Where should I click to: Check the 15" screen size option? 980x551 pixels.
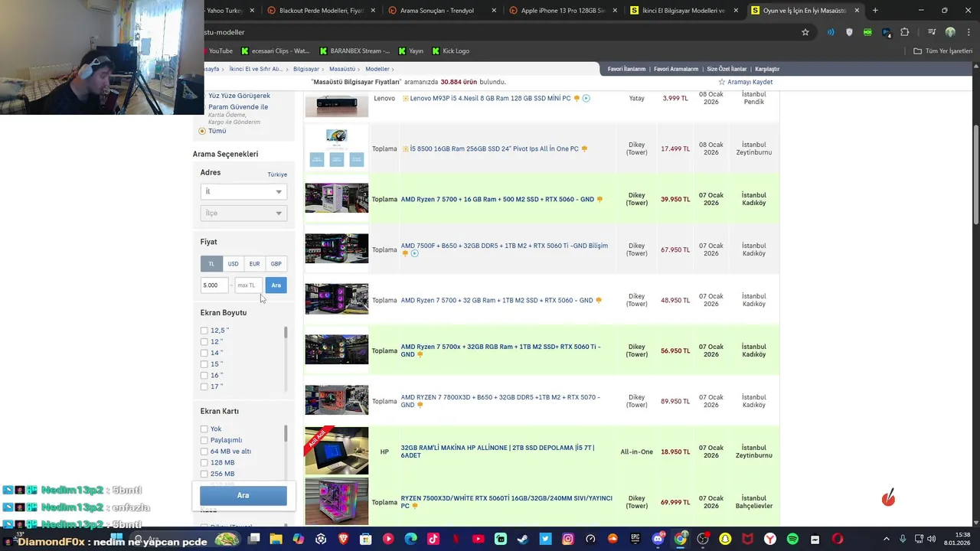pos(204,364)
